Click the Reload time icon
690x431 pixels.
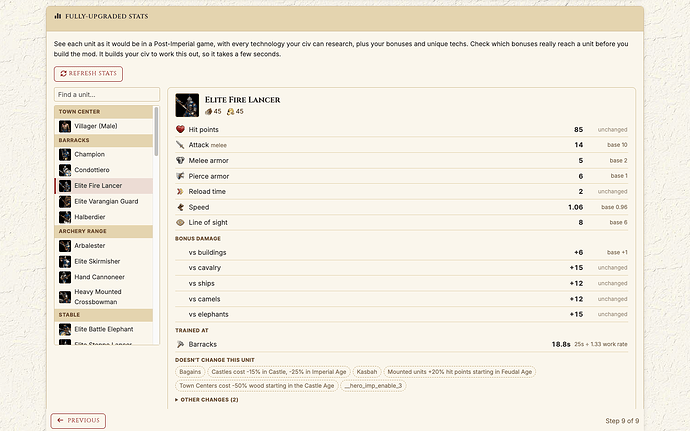180,192
